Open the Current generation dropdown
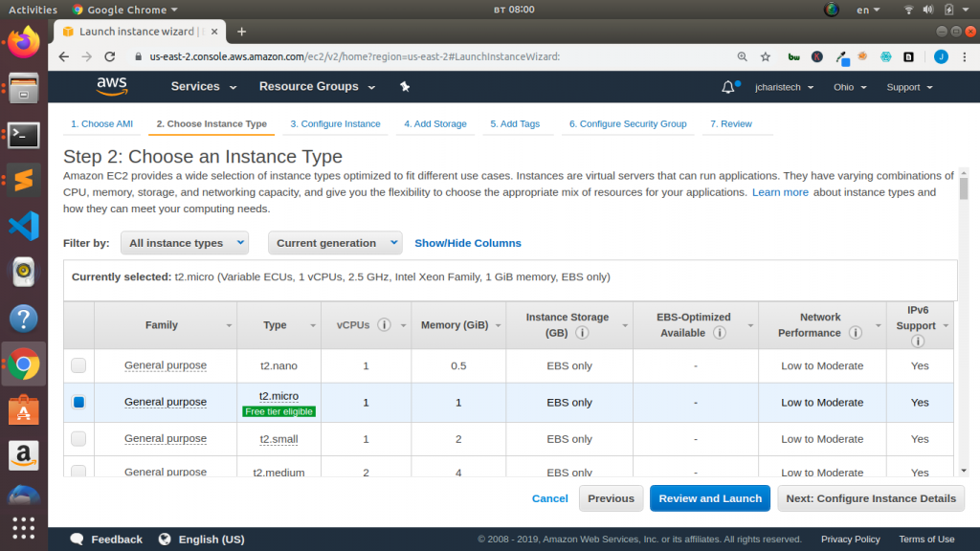 point(335,243)
